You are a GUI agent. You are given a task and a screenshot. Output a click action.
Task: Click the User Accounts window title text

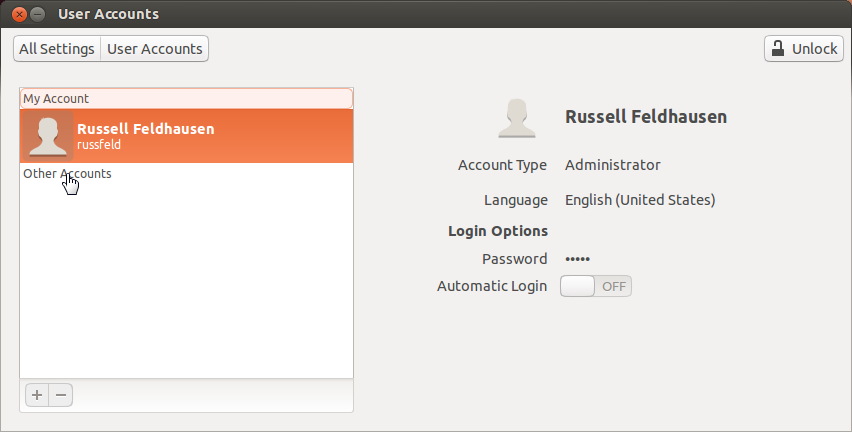108,15
